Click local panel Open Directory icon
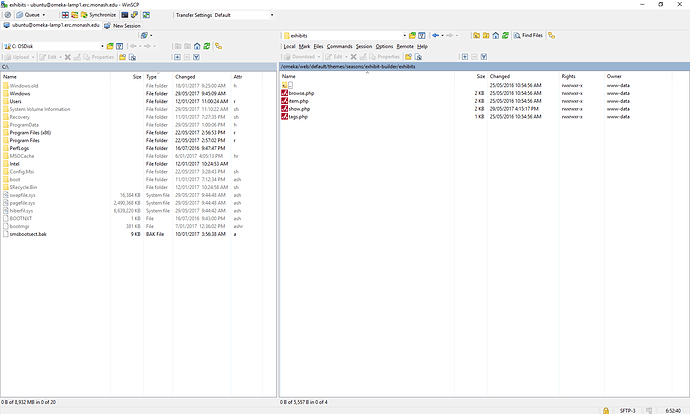Screen dimensions: 690x414 [110, 46]
